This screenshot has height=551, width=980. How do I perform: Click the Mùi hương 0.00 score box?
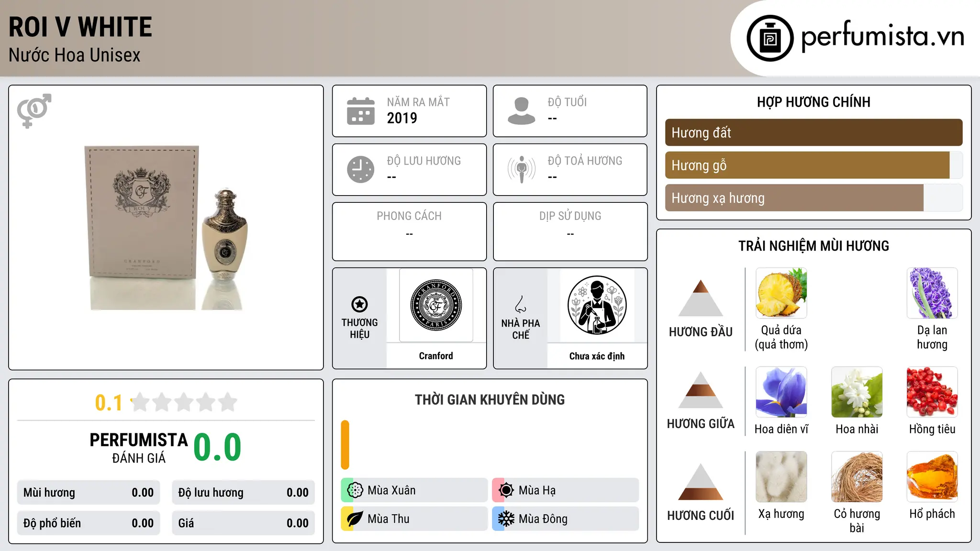[89, 493]
